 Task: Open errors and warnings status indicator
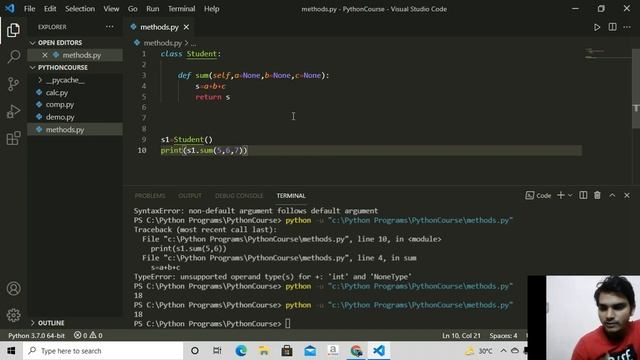pyautogui.click(x=88, y=336)
